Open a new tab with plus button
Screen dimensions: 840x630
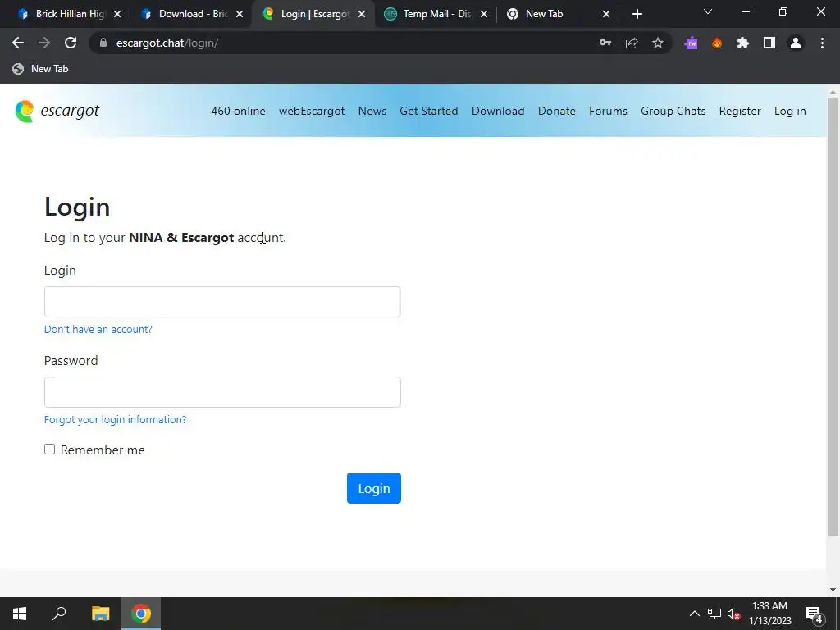637,14
